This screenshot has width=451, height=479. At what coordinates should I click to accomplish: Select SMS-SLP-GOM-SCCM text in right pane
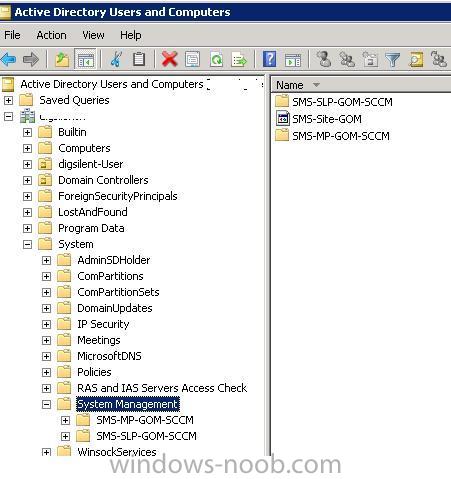pos(342,102)
